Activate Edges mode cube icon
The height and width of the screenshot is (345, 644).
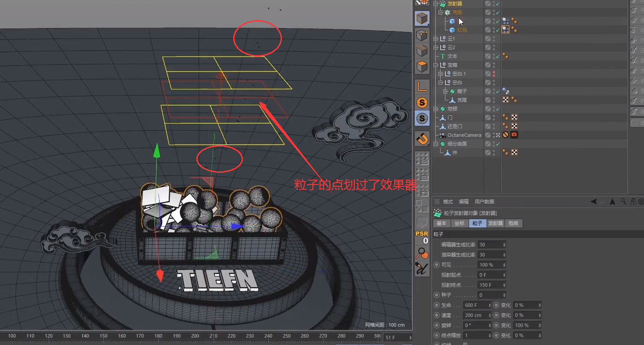[422, 51]
